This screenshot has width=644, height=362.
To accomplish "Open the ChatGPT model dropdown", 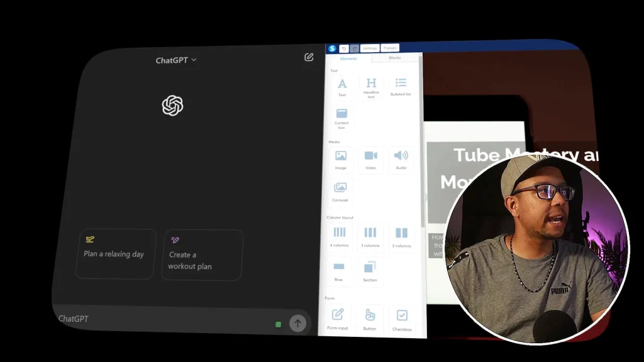I will point(176,60).
